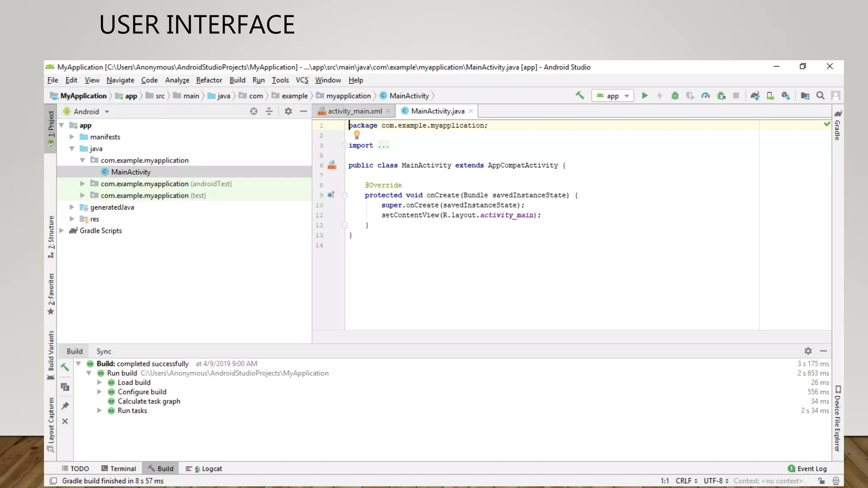Screen dimensions: 868x488
Task: Open the Terminal tool window
Action: click(119, 469)
